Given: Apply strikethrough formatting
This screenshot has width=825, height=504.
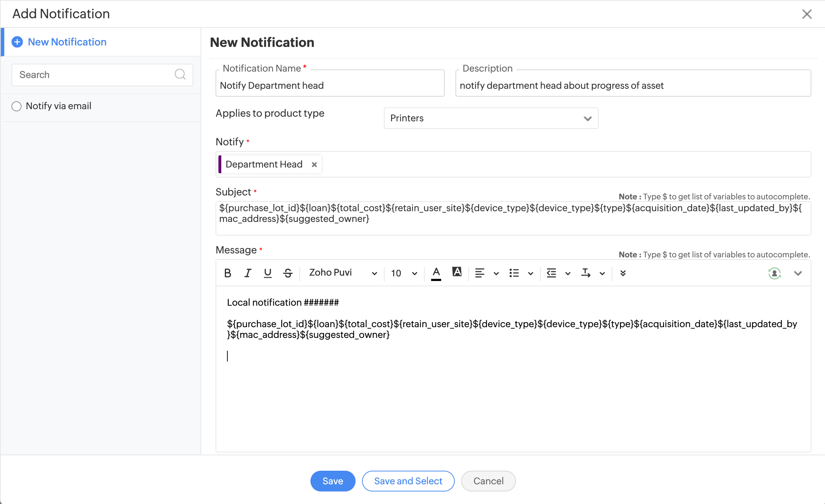Looking at the screenshot, I should click(x=288, y=273).
